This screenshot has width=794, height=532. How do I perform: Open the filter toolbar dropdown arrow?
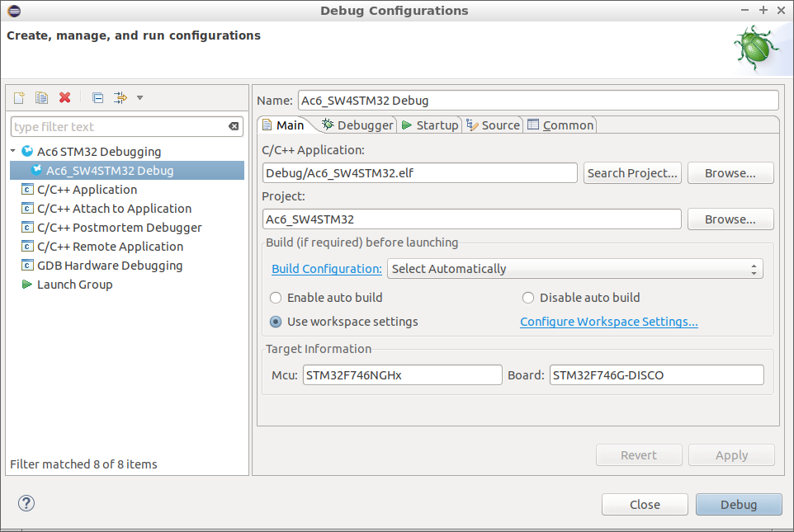tap(139, 98)
